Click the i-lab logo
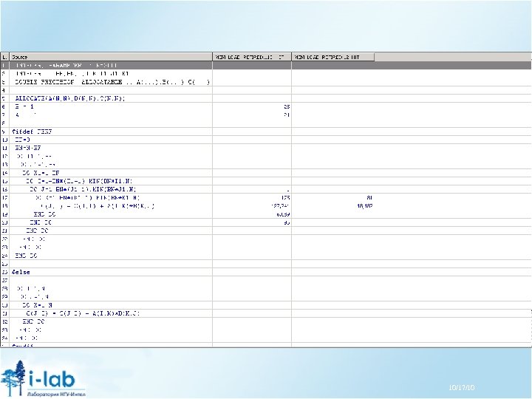Viewport: 532px width, 399px height. [x=43, y=378]
